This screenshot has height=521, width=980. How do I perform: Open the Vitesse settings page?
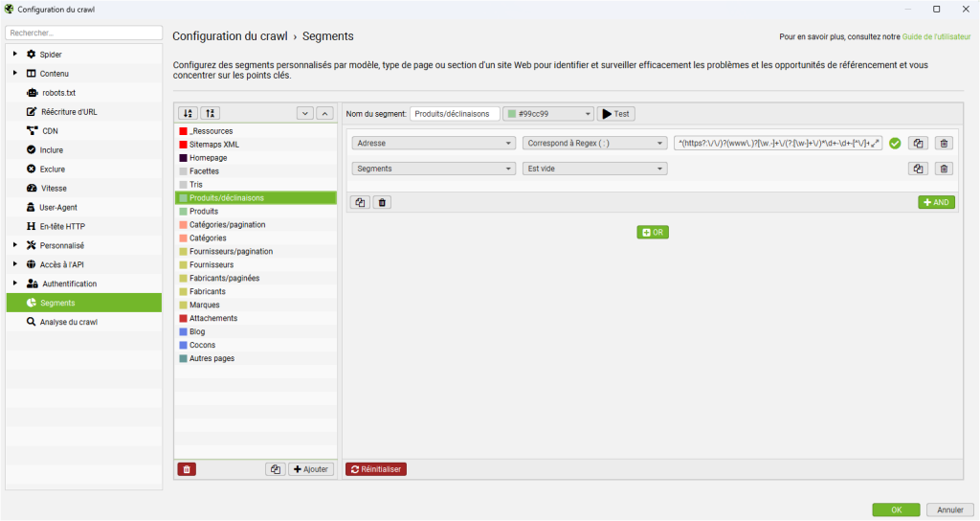pos(55,189)
